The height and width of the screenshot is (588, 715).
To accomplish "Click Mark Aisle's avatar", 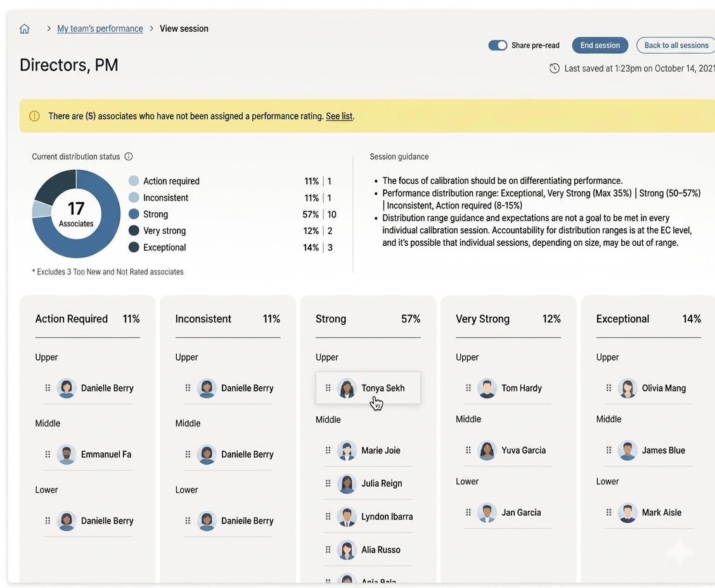I will point(628,513).
